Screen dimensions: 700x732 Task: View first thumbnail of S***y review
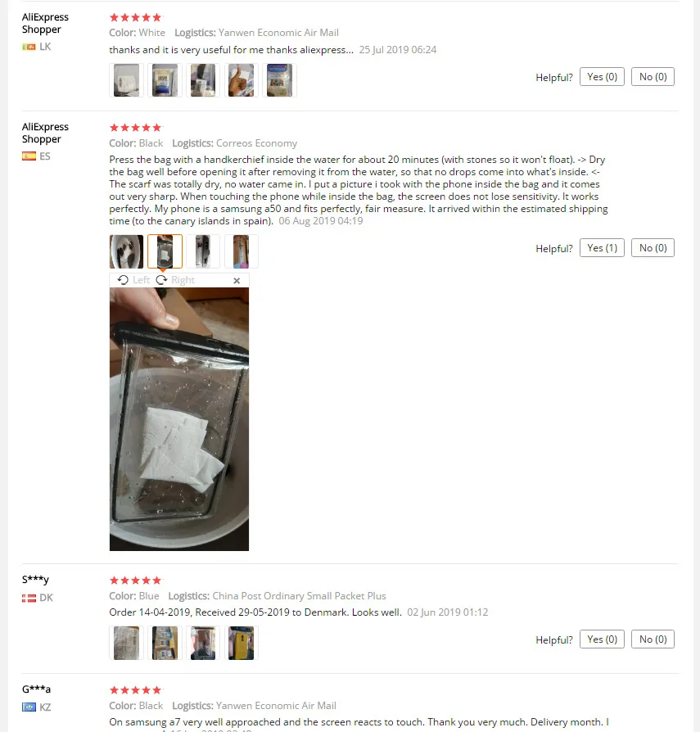click(126, 643)
